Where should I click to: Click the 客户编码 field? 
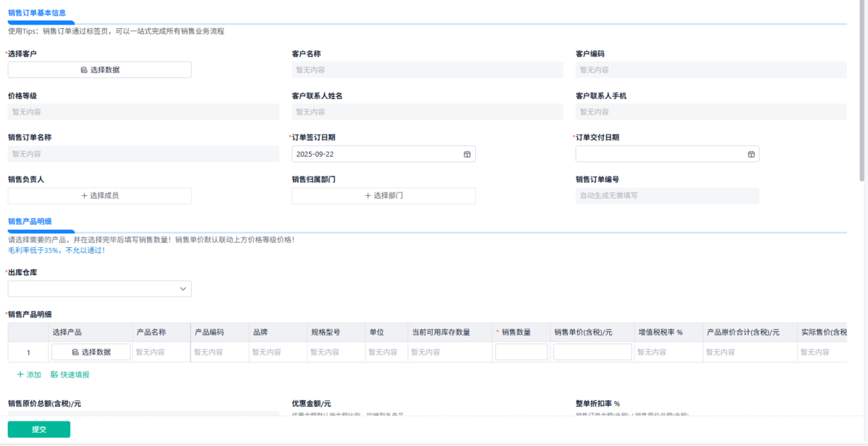tap(711, 70)
